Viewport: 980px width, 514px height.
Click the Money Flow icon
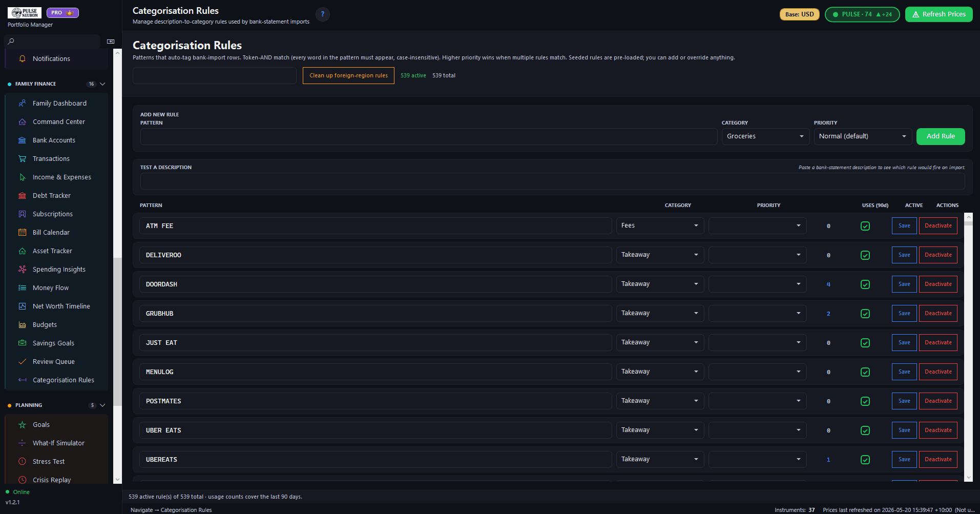point(22,288)
